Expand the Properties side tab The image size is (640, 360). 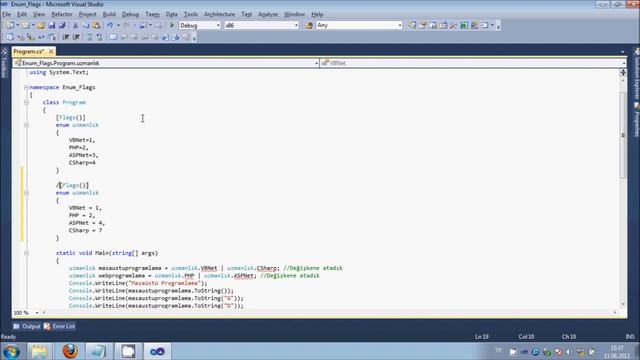coord(636,120)
